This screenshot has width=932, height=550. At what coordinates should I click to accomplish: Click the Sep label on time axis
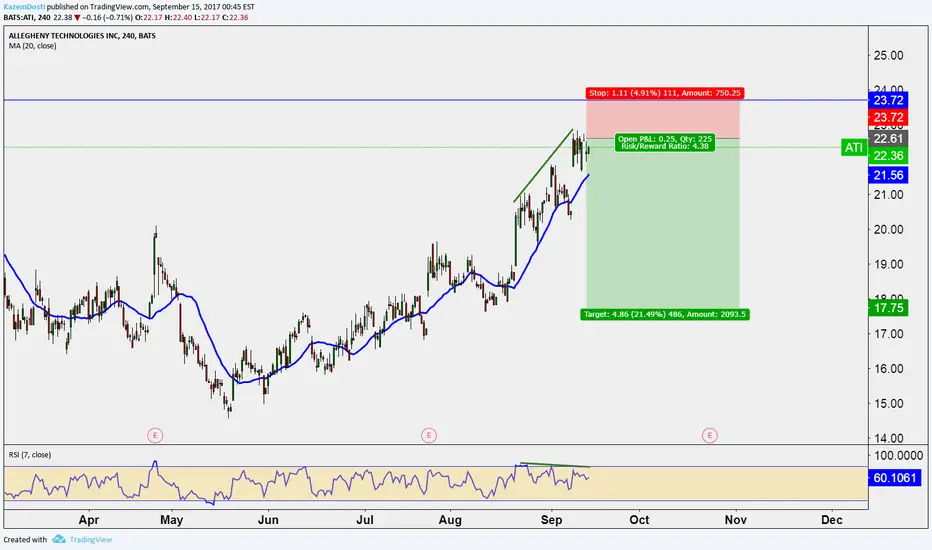tap(551, 520)
